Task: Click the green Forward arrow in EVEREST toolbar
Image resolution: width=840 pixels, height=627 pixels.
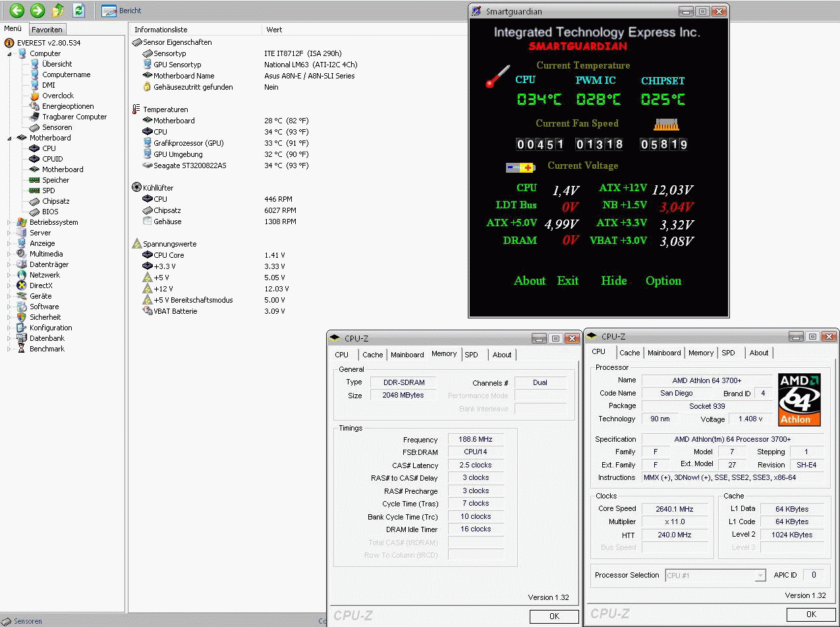Action: coord(38,10)
